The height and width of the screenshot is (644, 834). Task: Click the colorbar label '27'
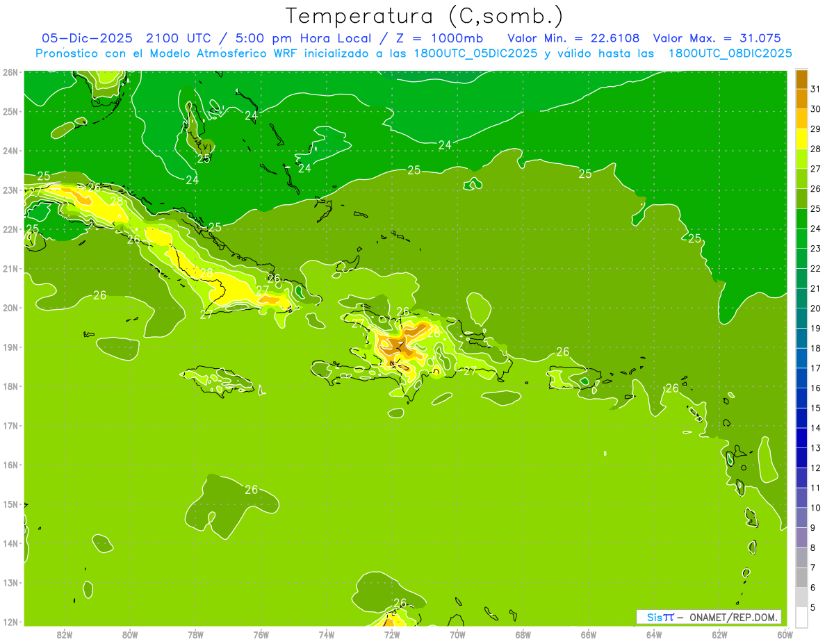815,169
